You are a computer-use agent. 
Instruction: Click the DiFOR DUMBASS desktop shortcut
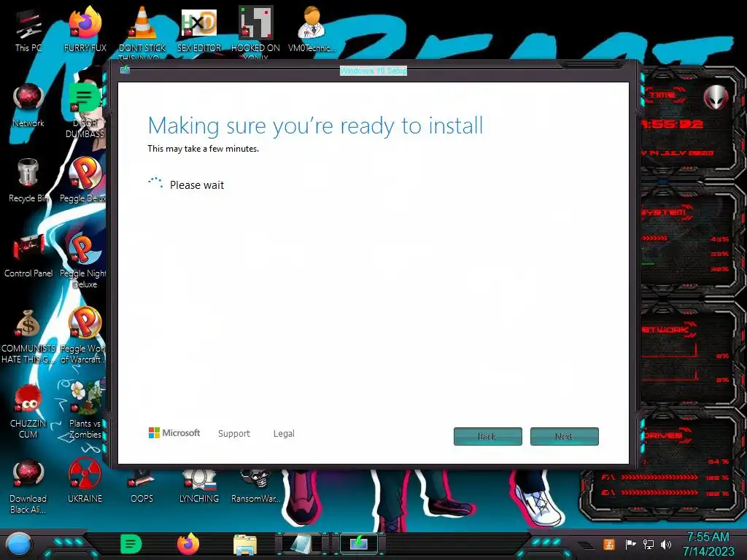(x=85, y=109)
